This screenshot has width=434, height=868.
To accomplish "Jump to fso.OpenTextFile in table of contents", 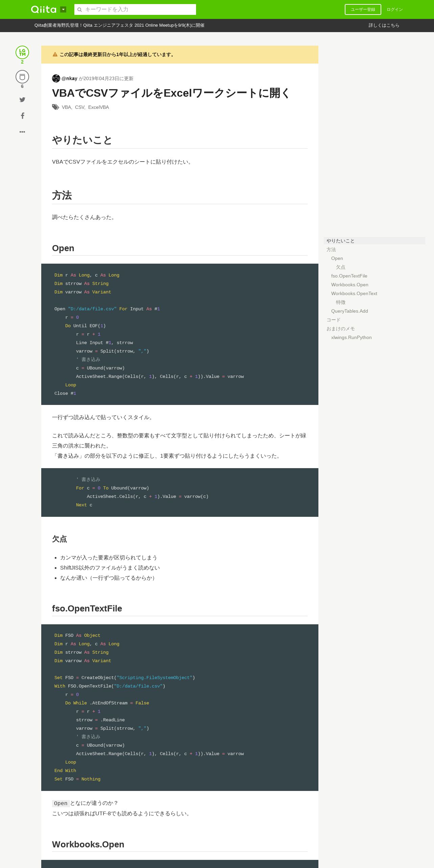I will coord(349,276).
